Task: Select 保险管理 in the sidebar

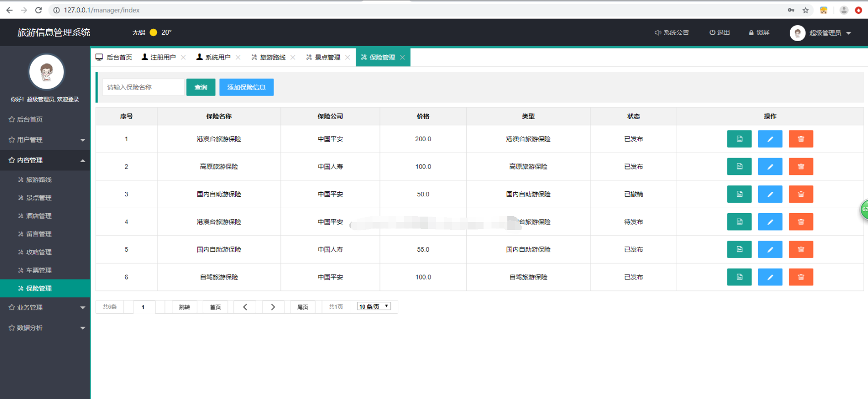Action: click(45, 288)
